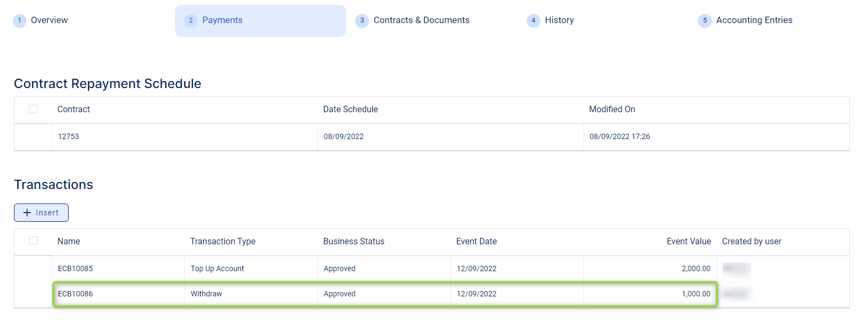Open contract 12753 schedule row

[x=69, y=137]
